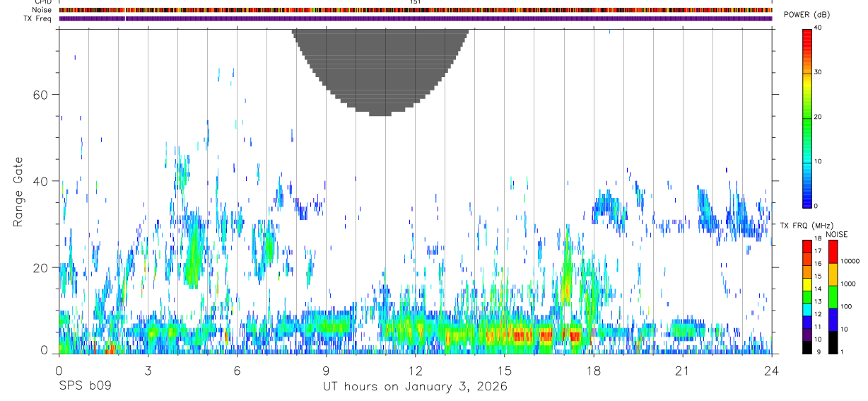The width and height of the screenshot is (868, 401).
Task: Click the blue segment of the NOISE colorbar
Action: point(833,320)
